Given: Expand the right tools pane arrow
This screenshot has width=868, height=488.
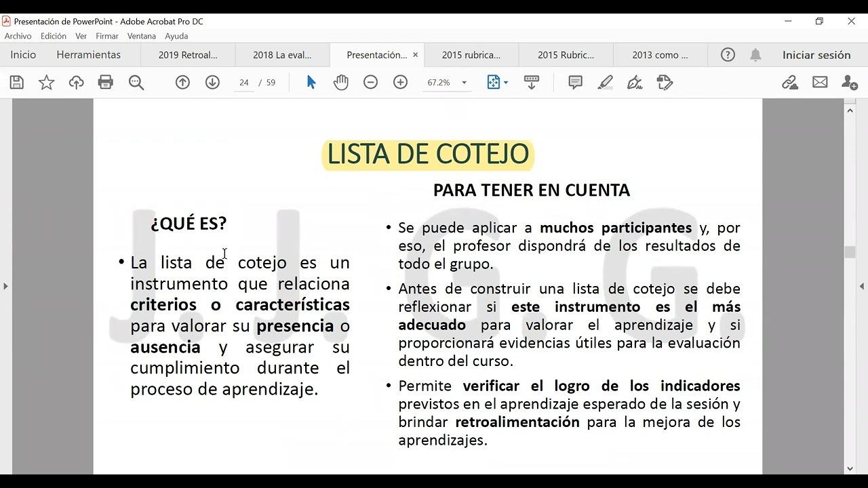Looking at the screenshot, I should (862, 286).
